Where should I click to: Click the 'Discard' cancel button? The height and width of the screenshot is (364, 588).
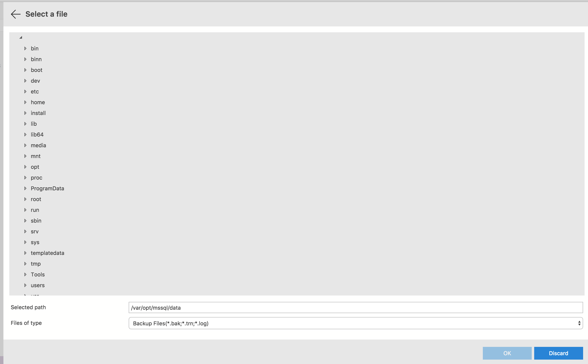click(558, 353)
